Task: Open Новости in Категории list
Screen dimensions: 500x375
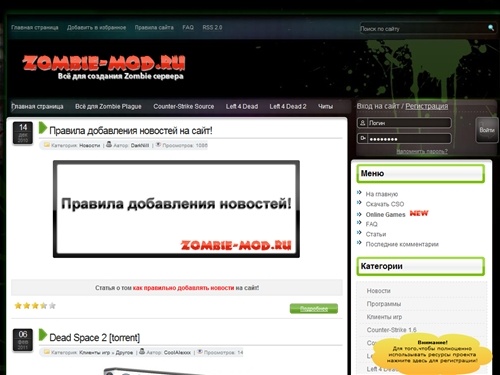Action: click(x=378, y=291)
